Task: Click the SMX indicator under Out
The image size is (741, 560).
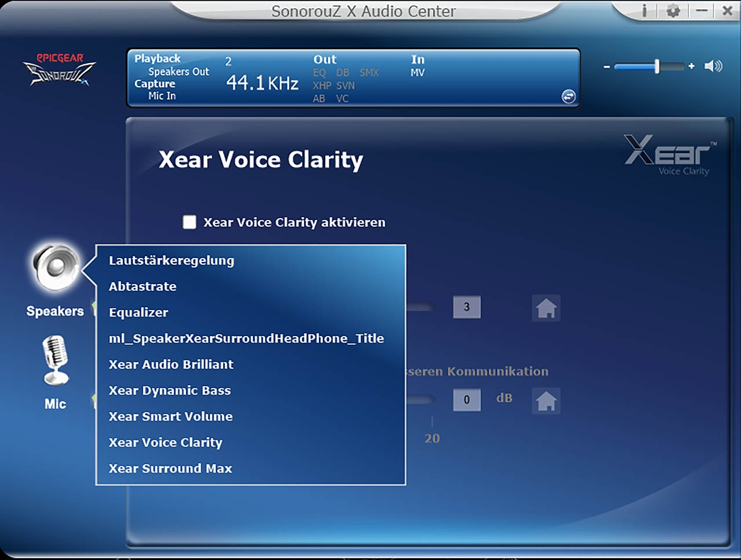Action: (369, 73)
